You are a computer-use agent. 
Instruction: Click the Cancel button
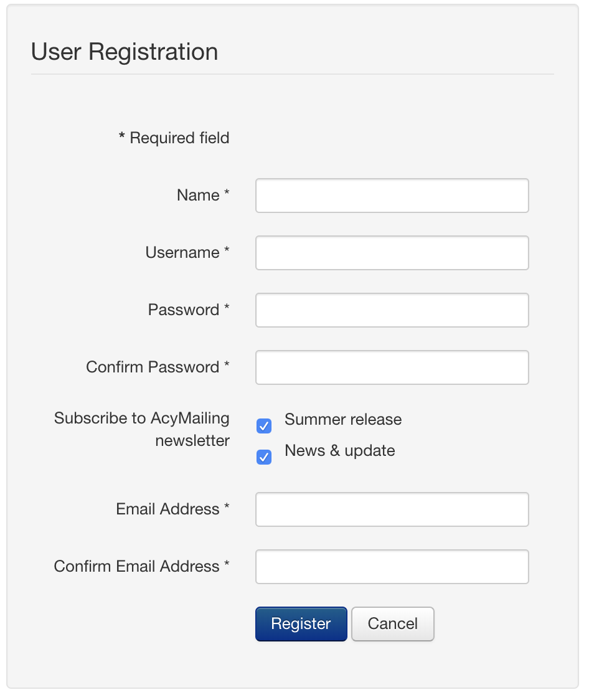[x=393, y=623]
